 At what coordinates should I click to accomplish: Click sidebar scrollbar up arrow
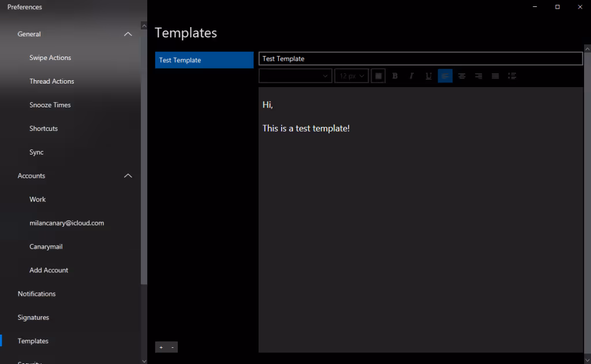pyautogui.click(x=144, y=25)
